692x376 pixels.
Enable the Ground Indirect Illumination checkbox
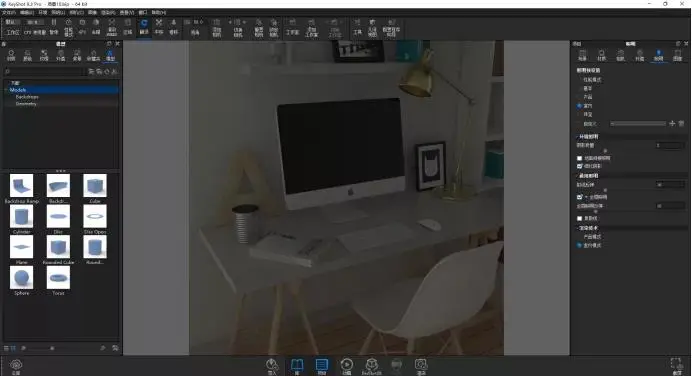coord(579,158)
